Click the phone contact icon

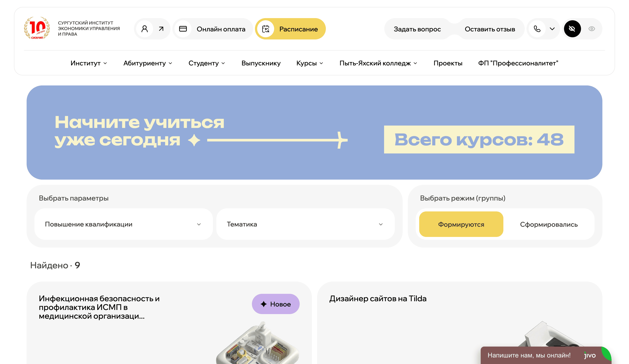pos(537,29)
